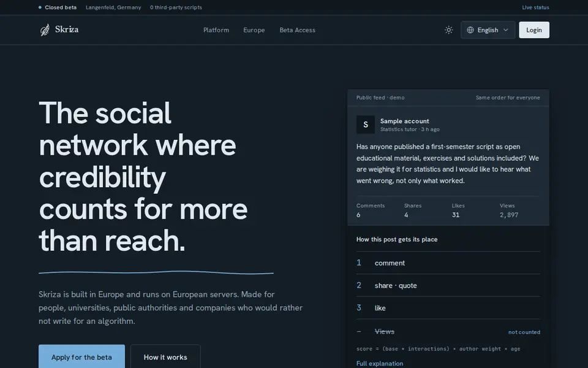Toggle the light/dark theme sun icon

tap(448, 30)
